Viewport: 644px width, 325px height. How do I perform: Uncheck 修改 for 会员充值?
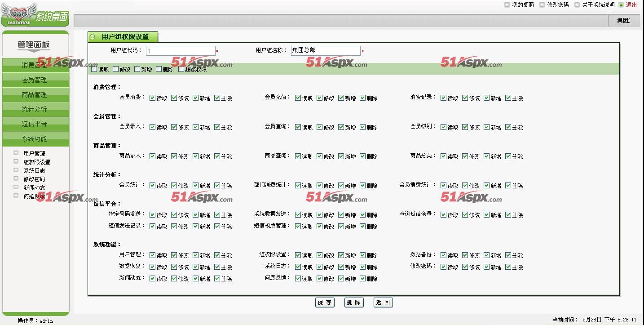coord(320,98)
